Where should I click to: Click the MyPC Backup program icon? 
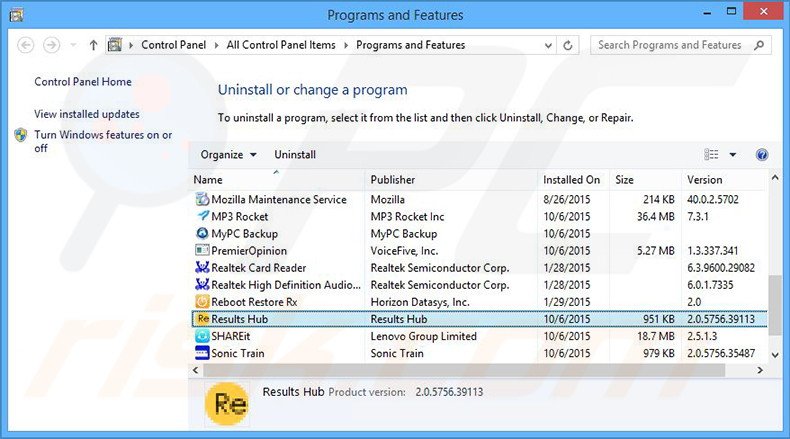pyautogui.click(x=202, y=233)
